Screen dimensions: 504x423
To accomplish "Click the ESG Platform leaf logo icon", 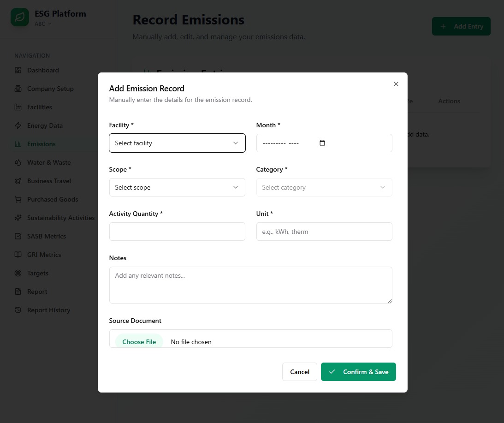I will pos(20,18).
